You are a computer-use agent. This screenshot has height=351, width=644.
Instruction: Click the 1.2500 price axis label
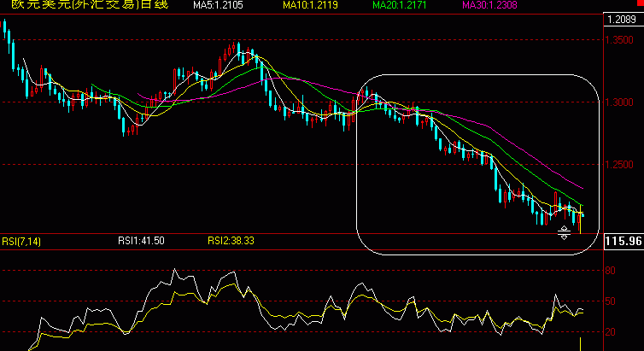point(620,165)
